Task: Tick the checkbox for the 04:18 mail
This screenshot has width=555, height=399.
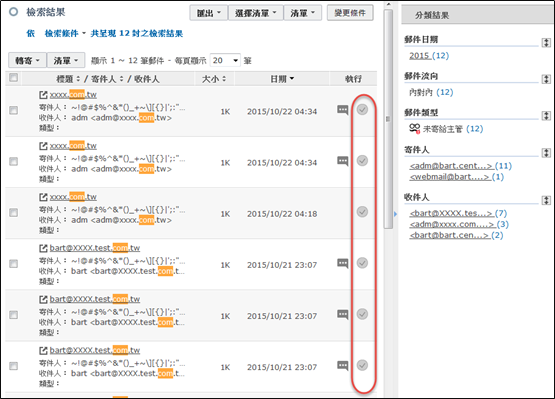Action: 13,212
